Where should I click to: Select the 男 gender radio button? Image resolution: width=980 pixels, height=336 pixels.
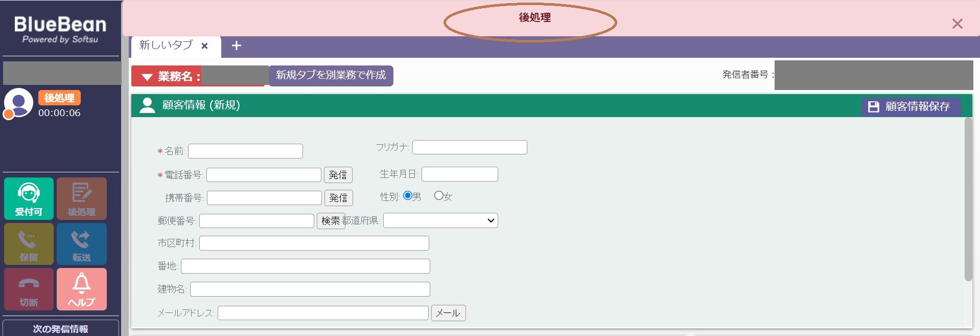point(408,195)
